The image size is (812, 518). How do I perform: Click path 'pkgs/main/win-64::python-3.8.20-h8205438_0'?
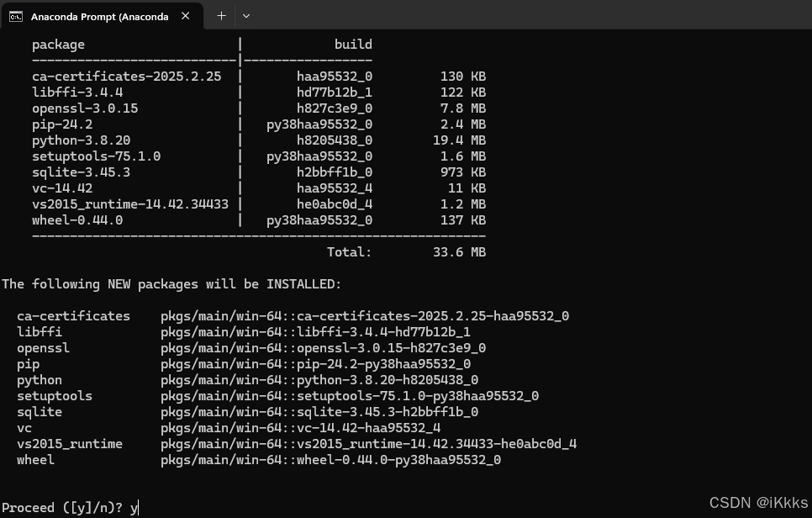pyautogui.click(x=319, y=381)
